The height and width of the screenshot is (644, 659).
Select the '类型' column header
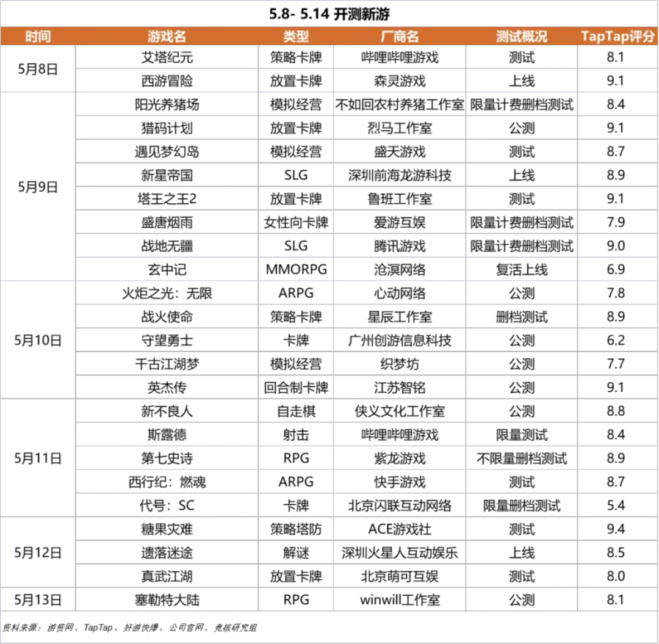click(x=296, y=36)
